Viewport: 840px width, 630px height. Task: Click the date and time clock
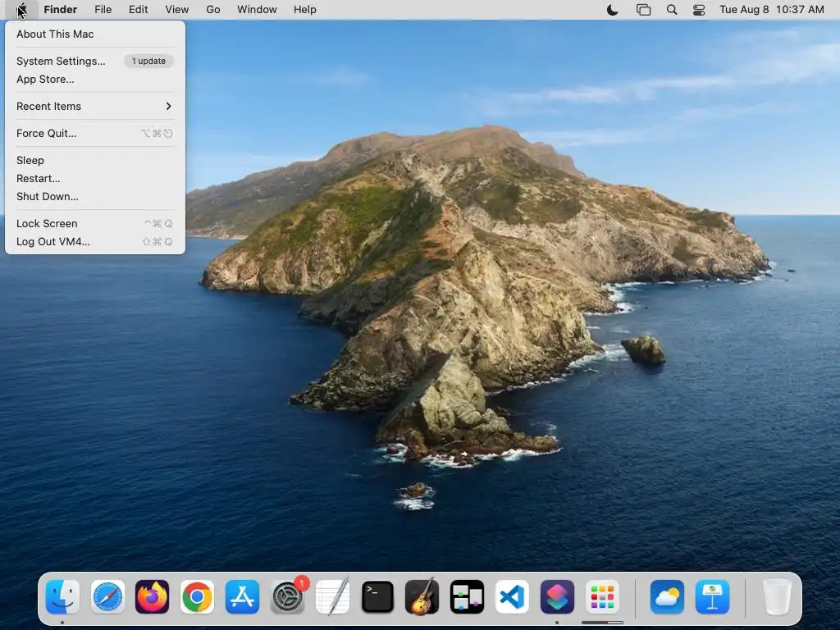click(771, 10)
